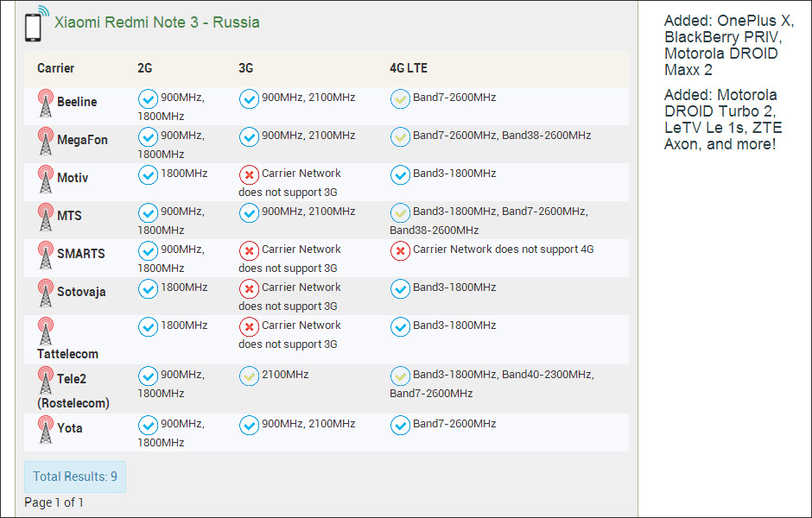Click the phone icon beside Xiaomi Redmi Note 3

pos(37,24)
